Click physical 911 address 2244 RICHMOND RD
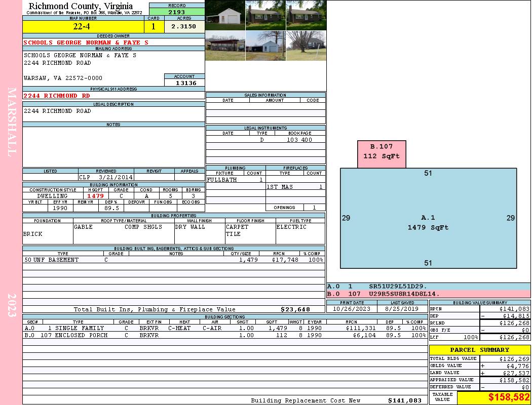 [x=57, y=96]
